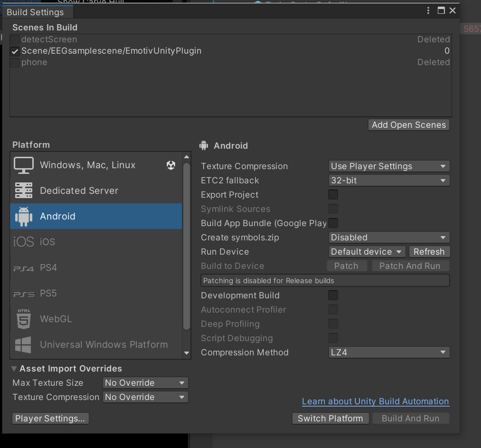Screen dimensions: 481x448
Task: Click the iOS platform icon
Action: click(24, 242)
